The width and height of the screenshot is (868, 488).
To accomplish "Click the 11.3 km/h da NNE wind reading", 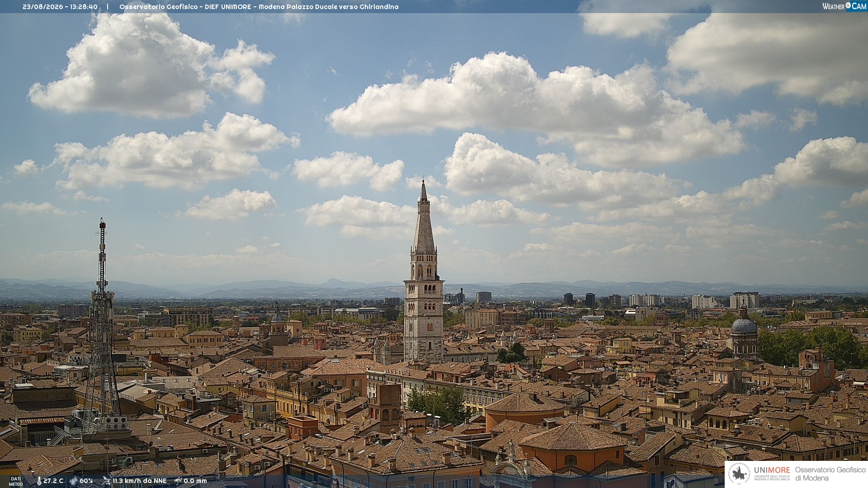I will 139,481.
